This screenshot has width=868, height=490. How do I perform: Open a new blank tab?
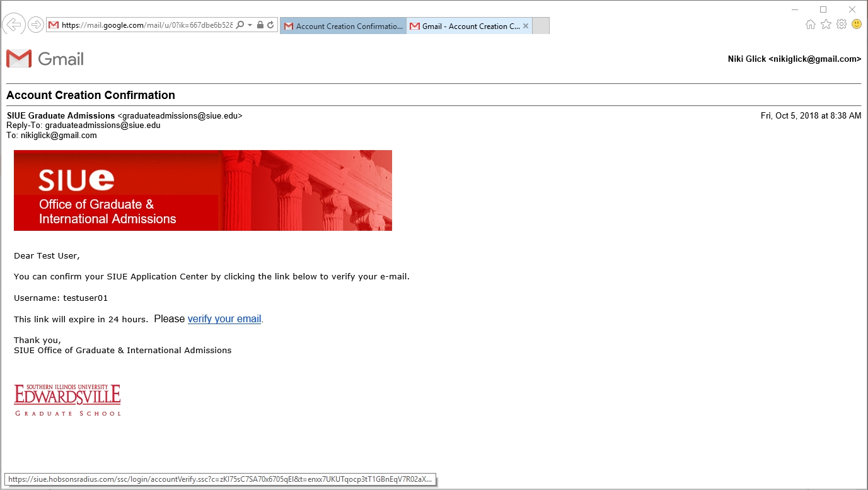point(541,26)
